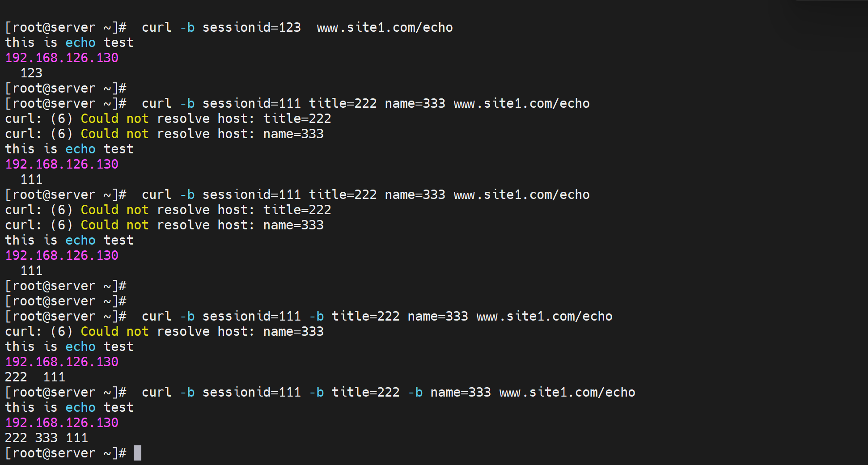Click the first 111 output line

pos(31,179)
